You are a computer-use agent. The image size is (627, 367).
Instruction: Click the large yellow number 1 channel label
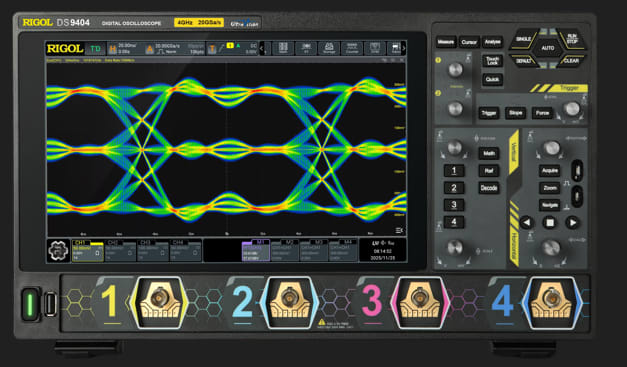click(x=110, y=301)
